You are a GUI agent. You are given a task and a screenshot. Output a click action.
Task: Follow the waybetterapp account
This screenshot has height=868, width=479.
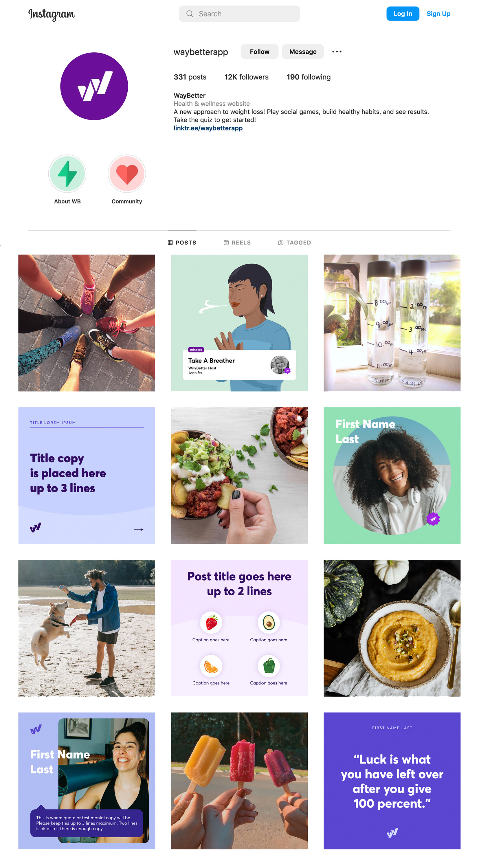[259, 52]
